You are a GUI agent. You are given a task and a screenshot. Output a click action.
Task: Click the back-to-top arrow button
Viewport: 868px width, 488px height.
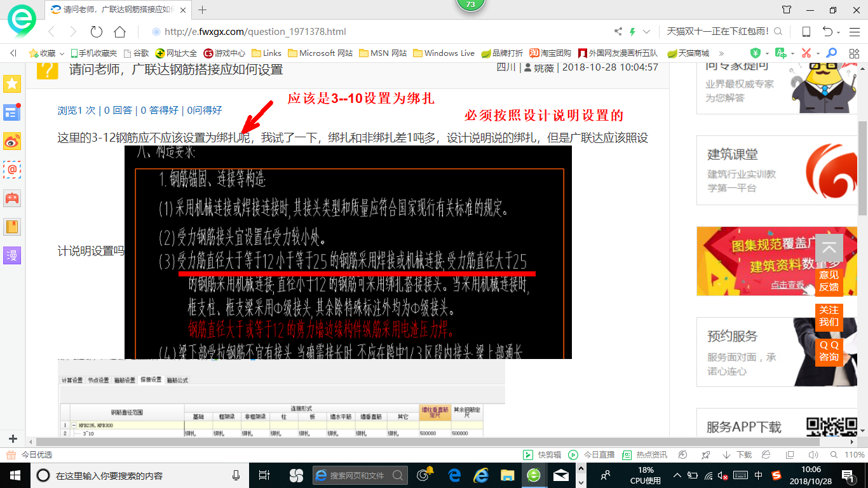(x=829, y=248)
